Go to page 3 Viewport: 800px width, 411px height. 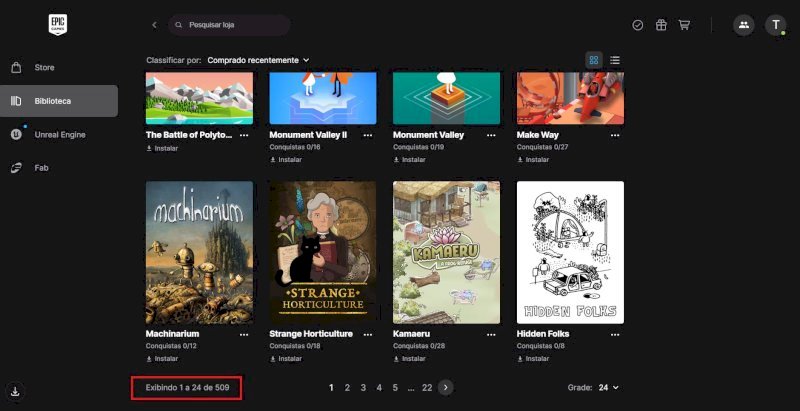pyautogui.click(x=363, y=388)
